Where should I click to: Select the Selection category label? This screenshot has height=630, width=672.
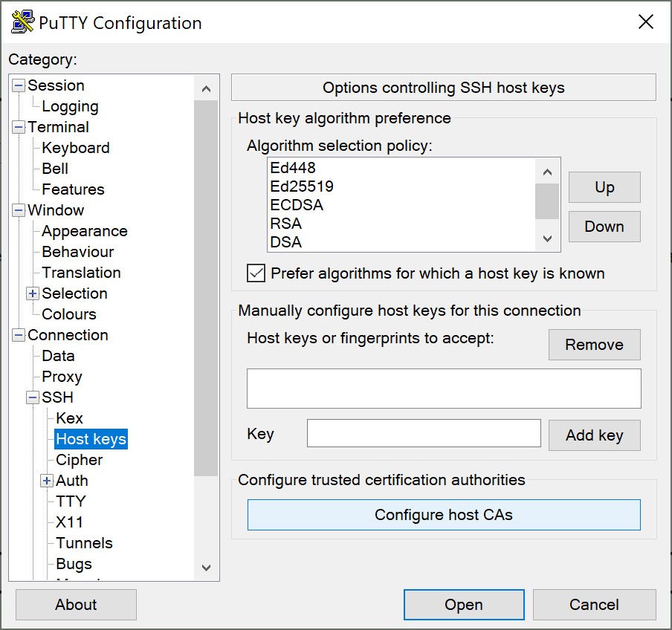click(x=74, y=293)
